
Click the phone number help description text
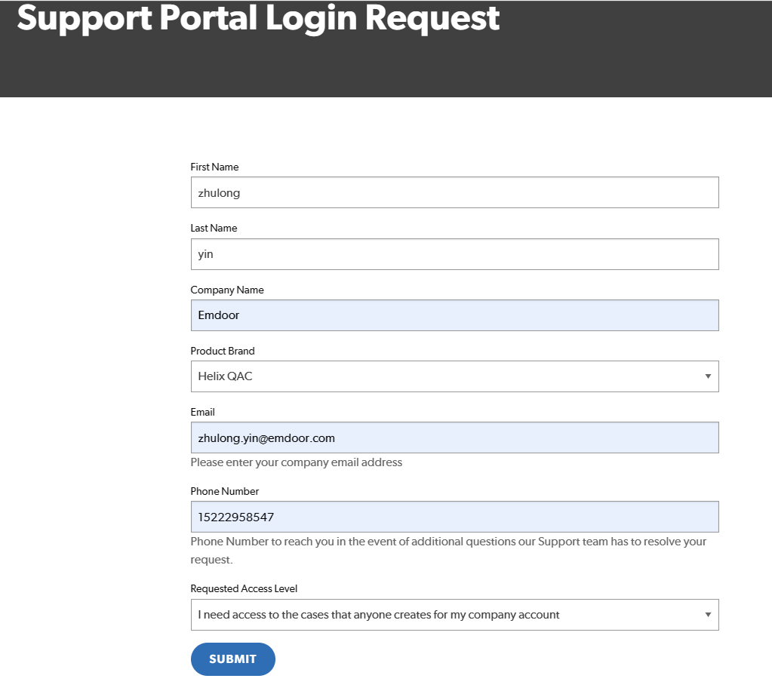(448, 542)
